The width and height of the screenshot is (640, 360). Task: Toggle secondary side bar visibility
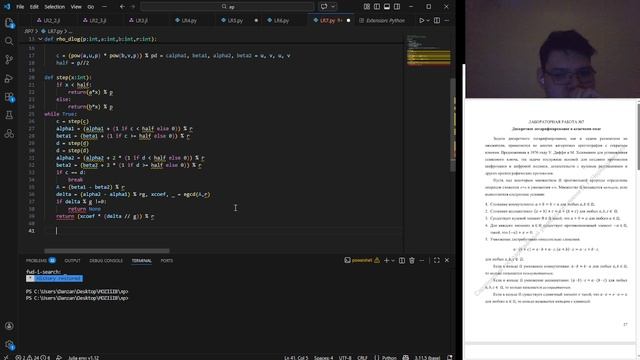click(397, 7)
